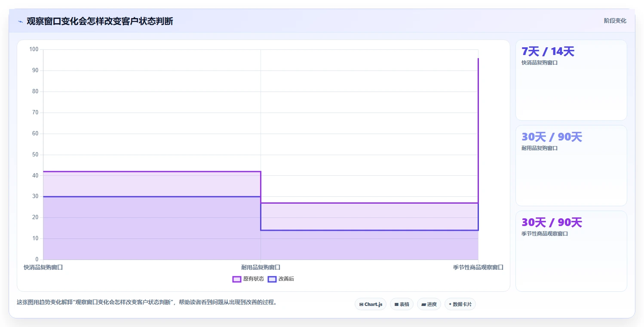Click the blue icon before the chart title
644x327 pixels.
click(20, 21)
